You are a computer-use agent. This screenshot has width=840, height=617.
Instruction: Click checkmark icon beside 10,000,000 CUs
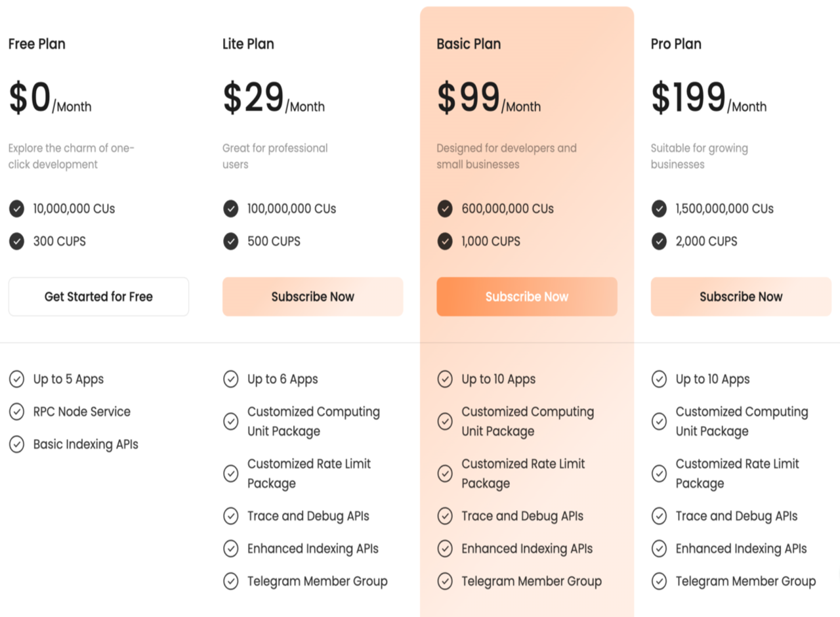pos(16,209)
